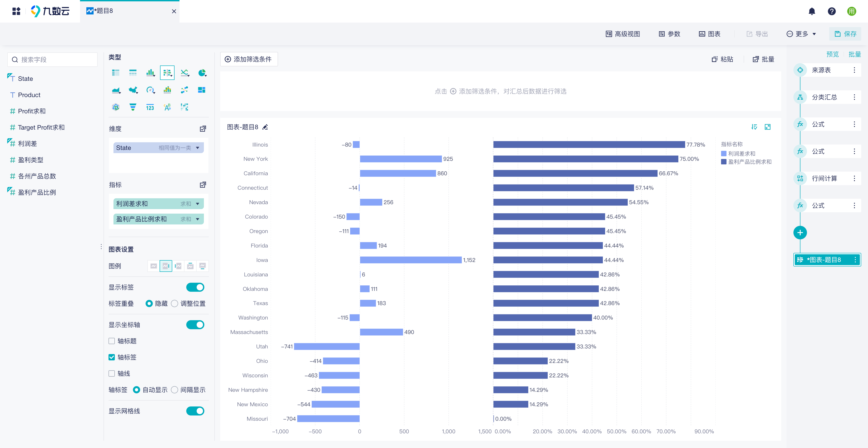The width and height of the screenshot is (868, 448).
Task: Select the scatter plot chart type icon
Action: [x=184, y=90]
